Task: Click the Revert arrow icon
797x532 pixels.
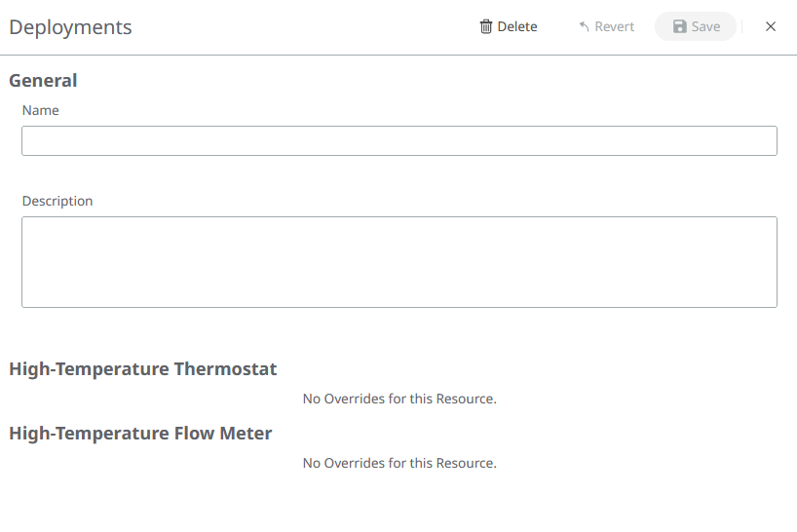Action: click(x=585, y=27)
